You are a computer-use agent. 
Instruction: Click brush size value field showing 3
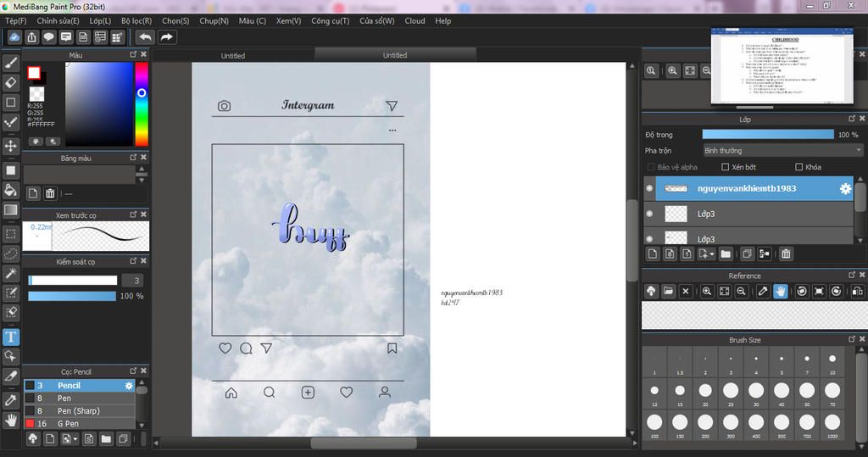133,281
